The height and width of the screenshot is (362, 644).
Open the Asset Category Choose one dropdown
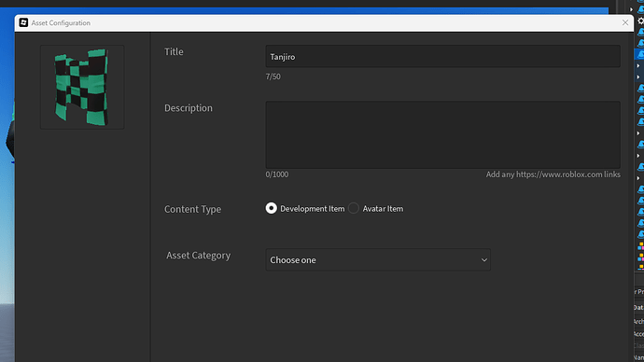click(x=378, y=259)
